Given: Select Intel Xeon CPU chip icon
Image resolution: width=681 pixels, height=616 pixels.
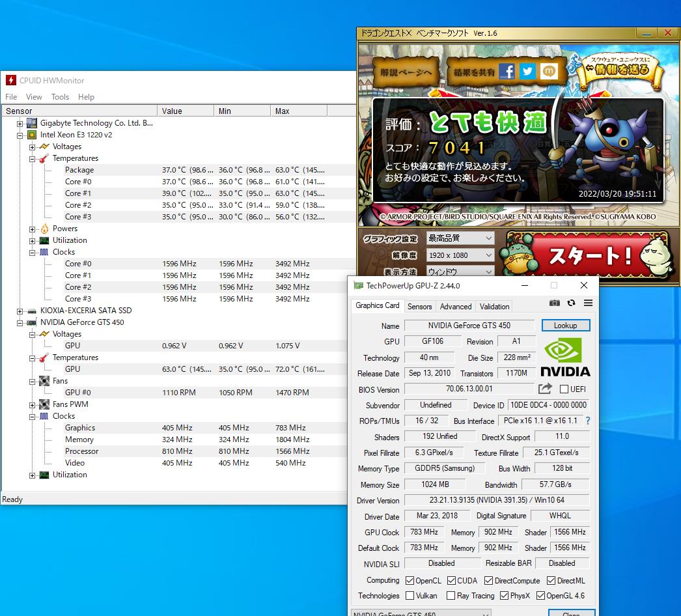Looking at the screenshot, I should 32,135.
